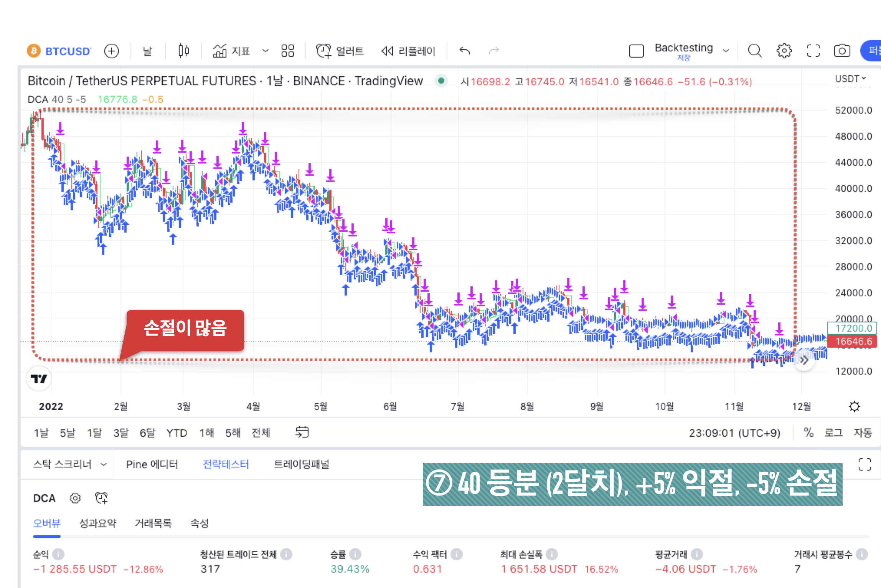
Task: Open the USDT currency dropdown
Action: tap(850, 79)
